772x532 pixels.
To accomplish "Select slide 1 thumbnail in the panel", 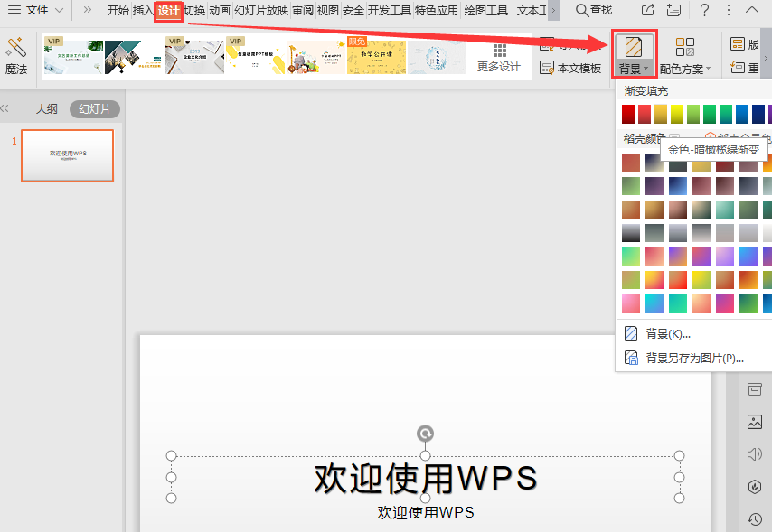I will tap(68, 155).
